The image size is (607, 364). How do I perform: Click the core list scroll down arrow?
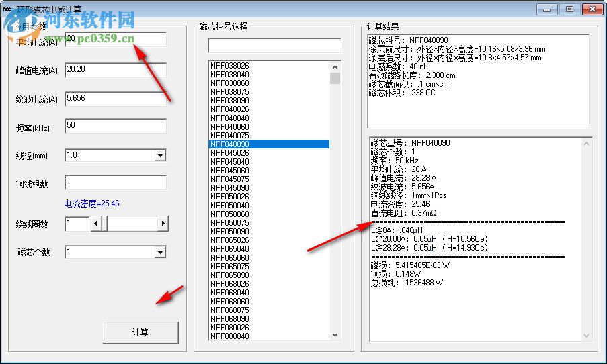point(335,335)
